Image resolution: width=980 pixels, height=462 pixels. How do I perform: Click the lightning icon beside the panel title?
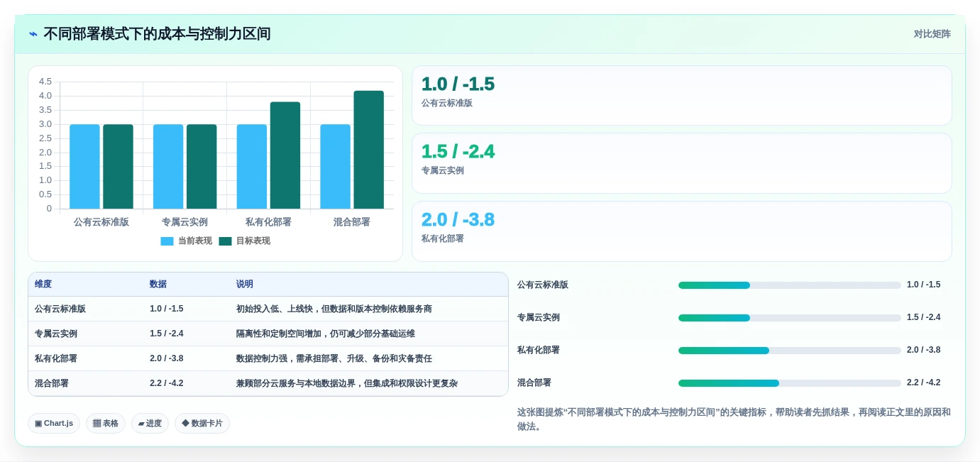pyautogui.click(x=33, y=34)
